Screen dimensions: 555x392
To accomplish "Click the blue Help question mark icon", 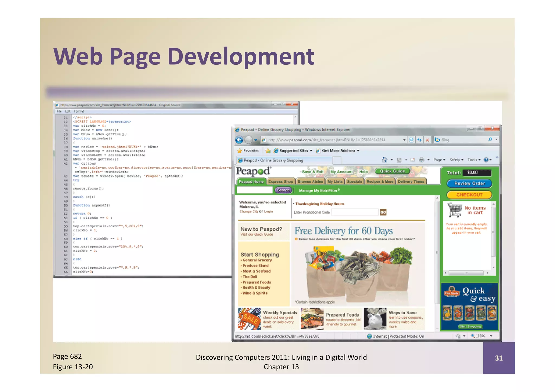I will [486, 160].
